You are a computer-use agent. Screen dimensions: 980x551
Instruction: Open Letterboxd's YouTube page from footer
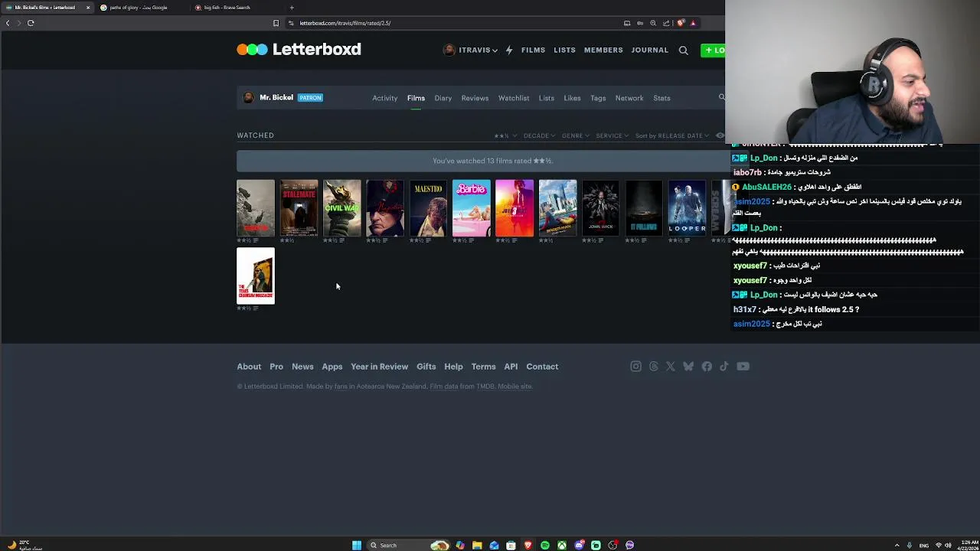pyautogui.click(x=743, y=367)
